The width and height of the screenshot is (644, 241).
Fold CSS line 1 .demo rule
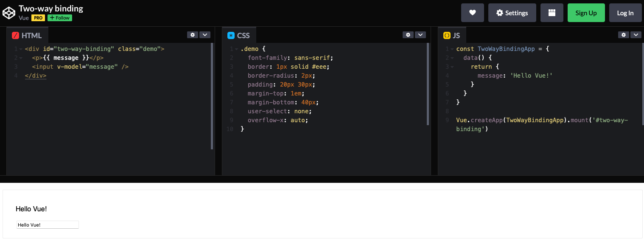(x=236, y=49)
